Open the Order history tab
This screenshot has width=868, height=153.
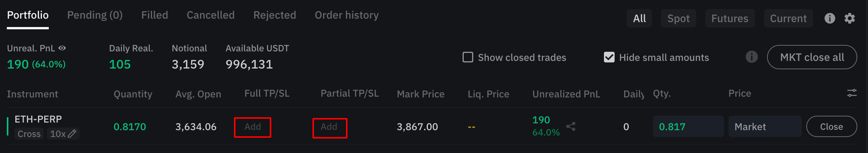tap(347, 15)
